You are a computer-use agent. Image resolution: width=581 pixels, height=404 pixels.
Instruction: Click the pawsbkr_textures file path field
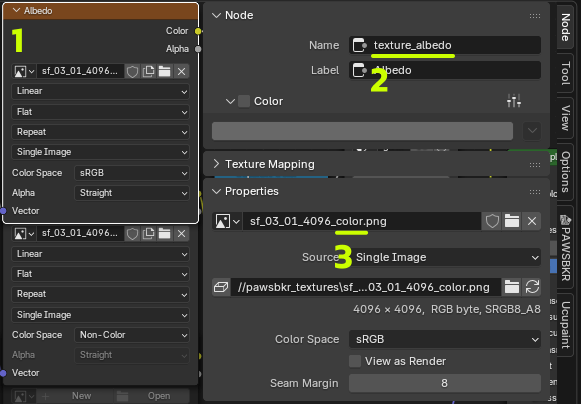pyautogui.click(x=366, y=287)
